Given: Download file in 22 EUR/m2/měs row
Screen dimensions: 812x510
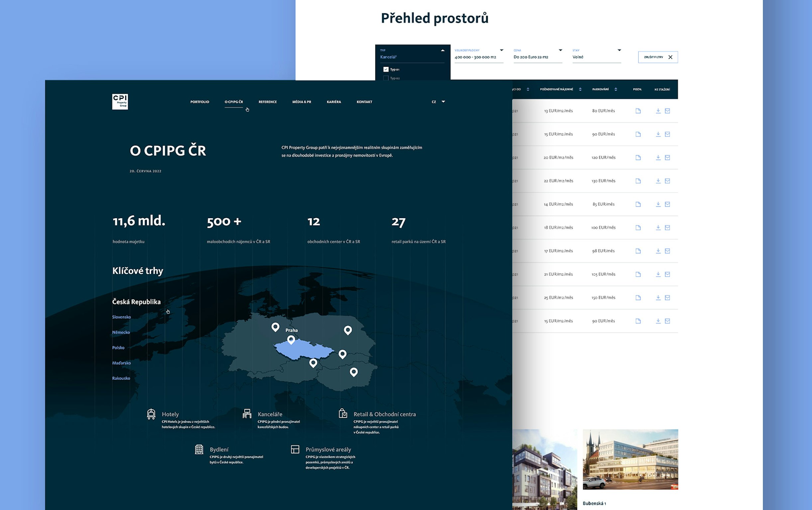Looking at the screenshot, I should click(x=658, y=181).
